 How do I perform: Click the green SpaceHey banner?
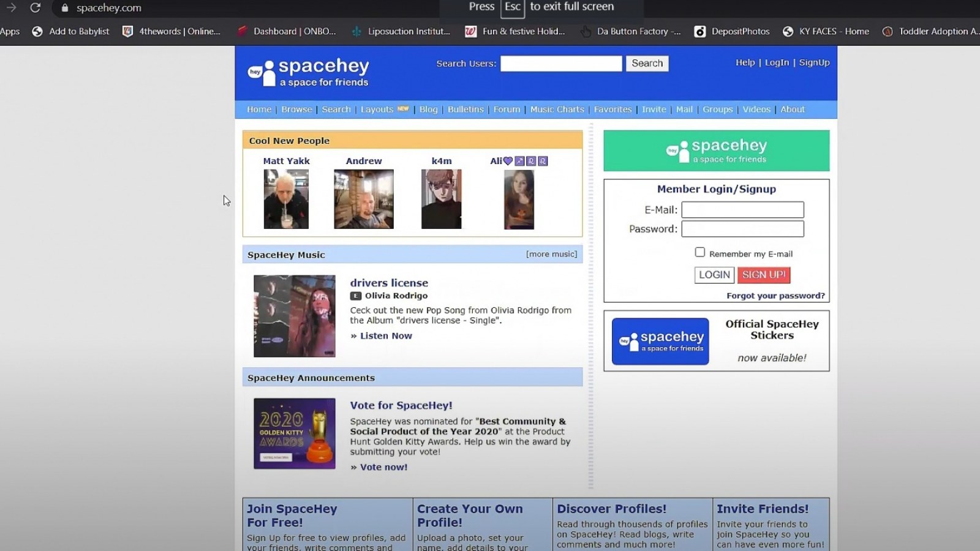[716, 151]
